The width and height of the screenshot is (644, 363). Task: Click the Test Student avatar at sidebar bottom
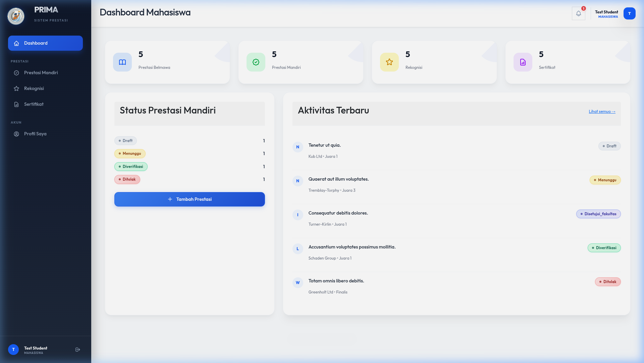click(x=13, y=349)
